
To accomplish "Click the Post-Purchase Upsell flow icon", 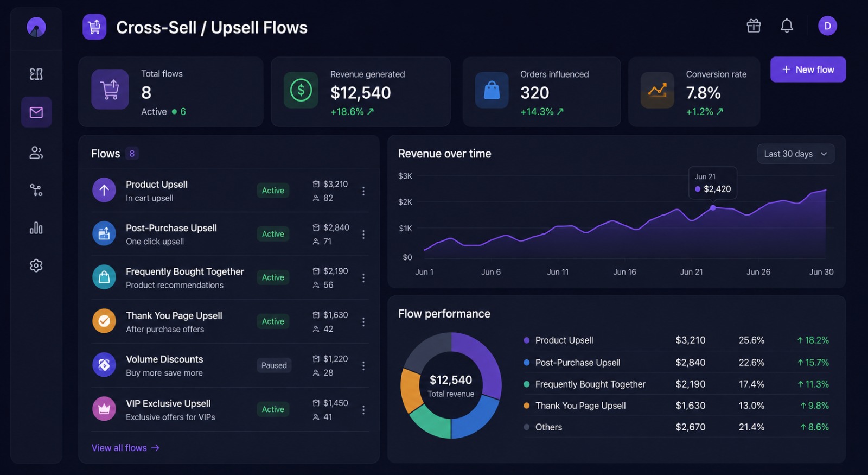I will (x=104, y=233).
